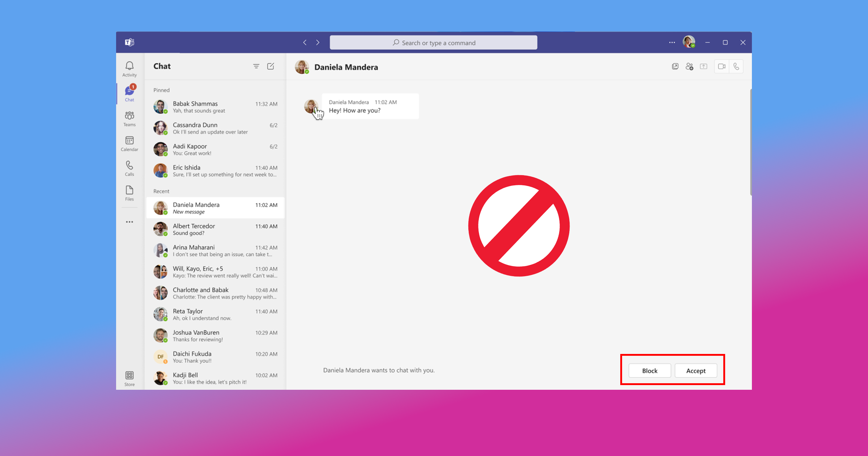Image resolution: width=868 pixels, height=456 pixels.
Task: Block Daniela Mandera's chat request
Action: [650, 371]
